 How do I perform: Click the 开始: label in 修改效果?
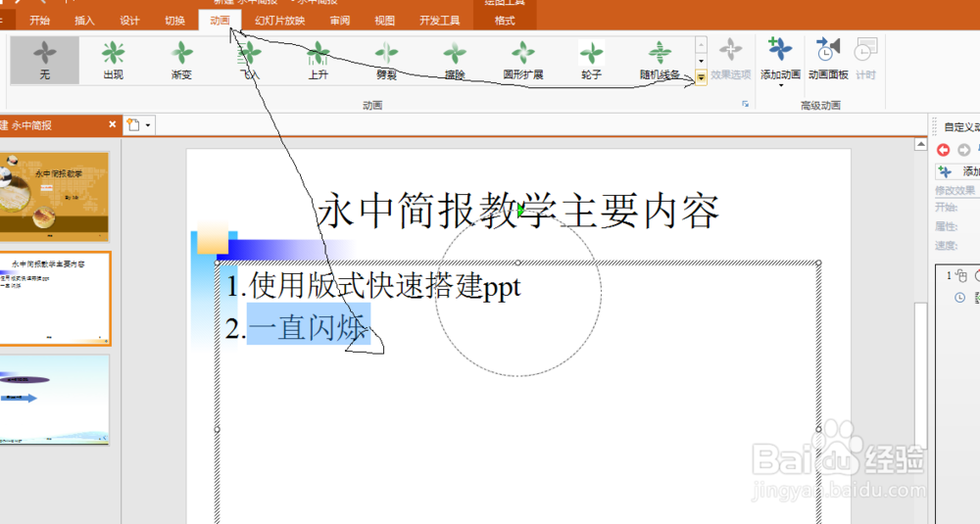coord(947,208)
